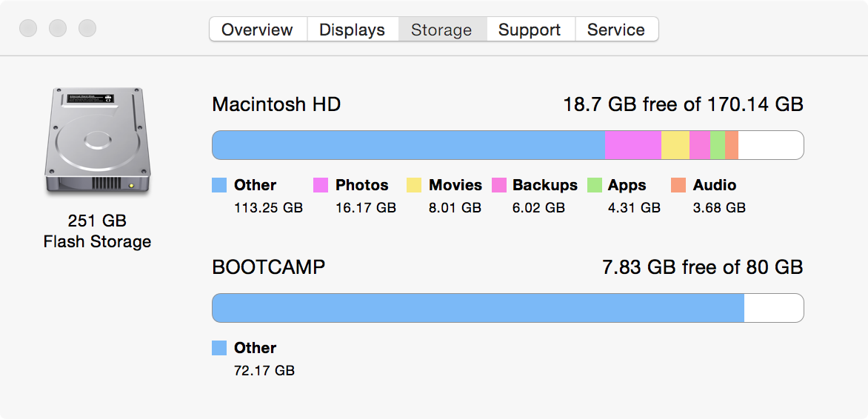Screen dimensions: 868x419
Task: Click the yellow Movies segment in storage bar
Action: pyautogui.click(x=675, y=145)
